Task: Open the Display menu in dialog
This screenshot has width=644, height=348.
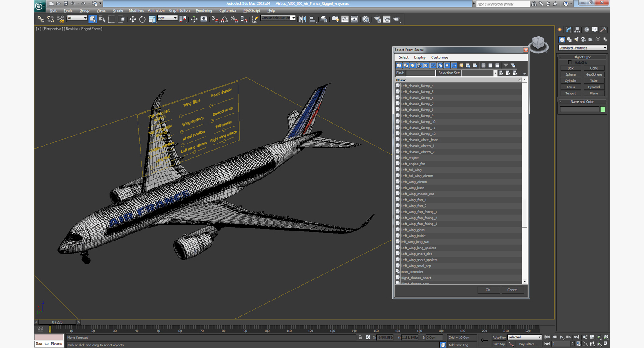Action: click(x=420, y=57)
